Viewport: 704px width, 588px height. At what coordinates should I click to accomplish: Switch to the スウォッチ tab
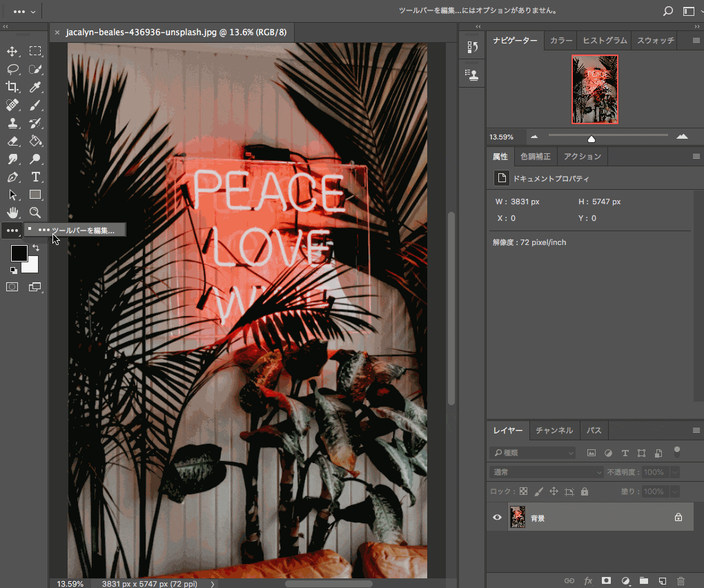[x=656, y=41]
